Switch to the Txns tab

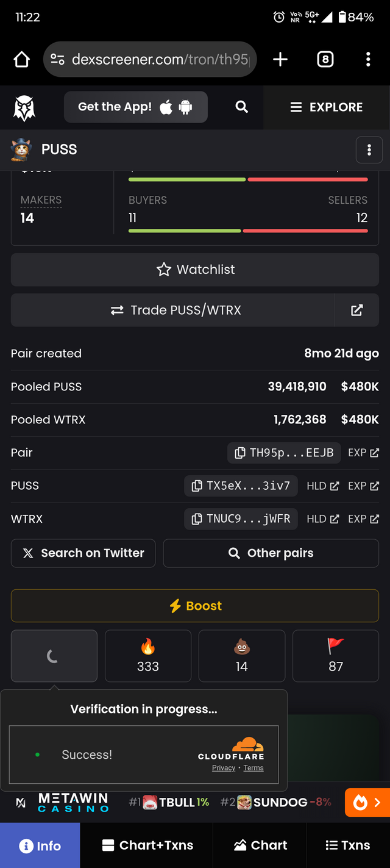[x=348, y=845]
